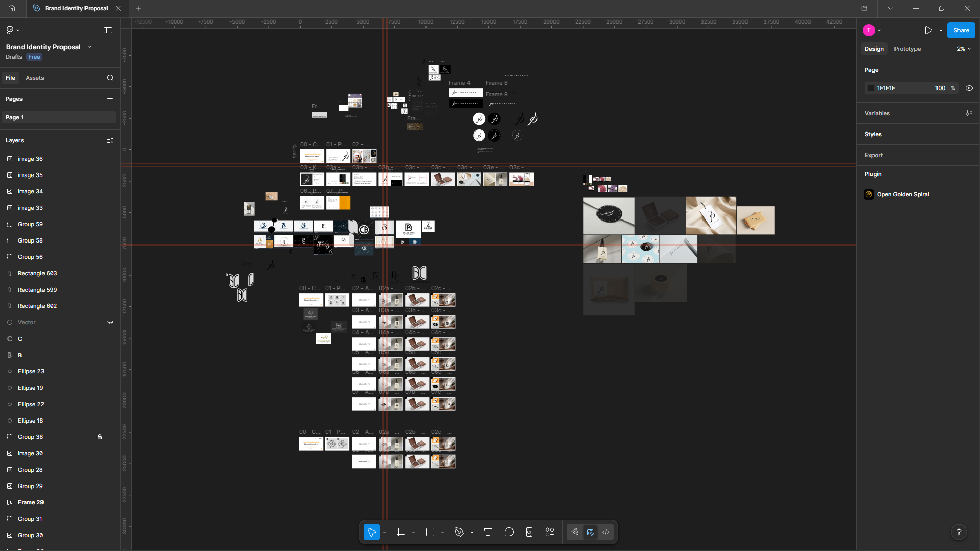Open the present options dropdown arrow
980x551 pixels.
click(x=941, y=31)
